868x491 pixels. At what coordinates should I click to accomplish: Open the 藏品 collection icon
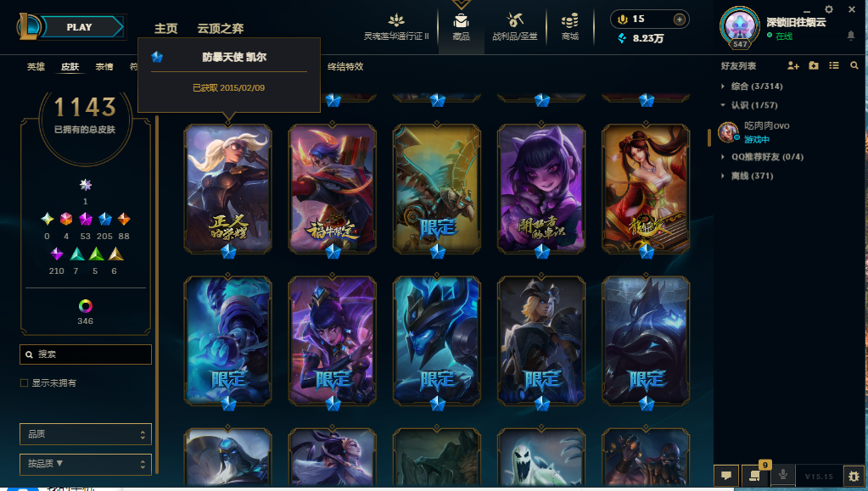pyautogui.click(x=461, y=26)
